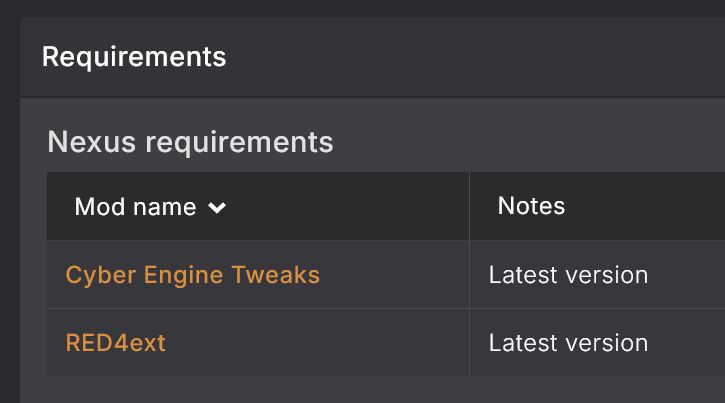Image resolution: width=725 pixels, height=403 pixels.
Task: Click Latest version note for RED4ext
Action: [x=568, y=342]
